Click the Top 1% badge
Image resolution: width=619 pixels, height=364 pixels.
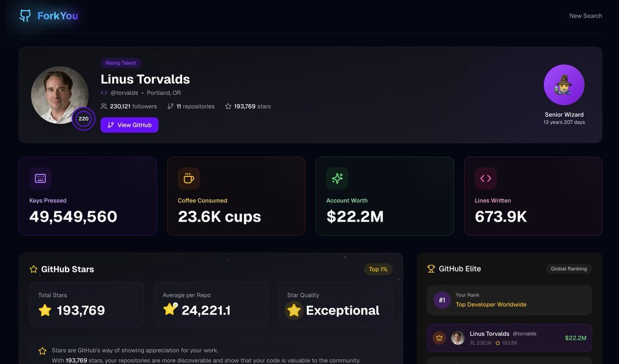[x=378, y=269]
